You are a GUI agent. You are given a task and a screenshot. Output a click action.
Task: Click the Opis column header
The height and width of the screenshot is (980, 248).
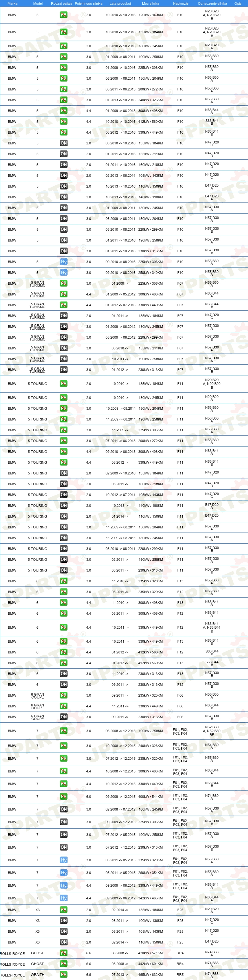(x=238, y=3)
